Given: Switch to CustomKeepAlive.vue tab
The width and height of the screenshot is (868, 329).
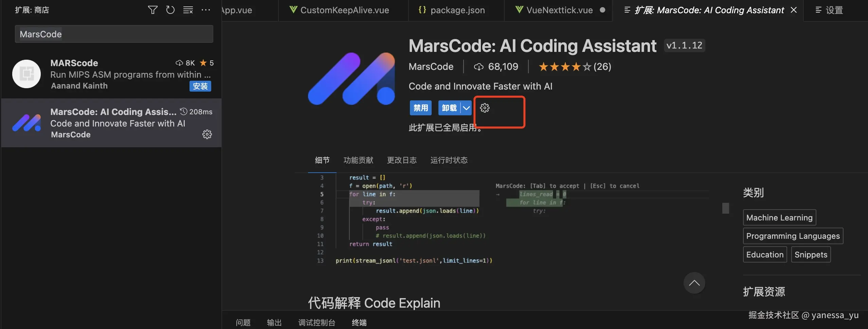Looking at the screenshot, I should click(343, 10).
